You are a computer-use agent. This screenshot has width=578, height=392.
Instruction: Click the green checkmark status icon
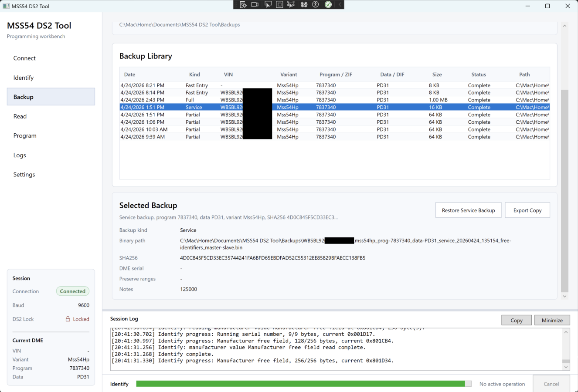328,5
